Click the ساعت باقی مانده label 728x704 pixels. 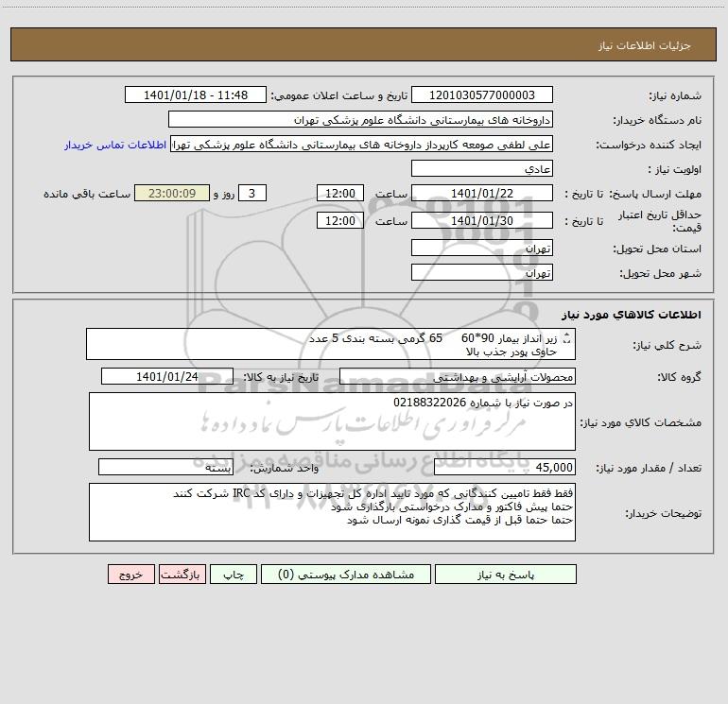coord(87,194)
